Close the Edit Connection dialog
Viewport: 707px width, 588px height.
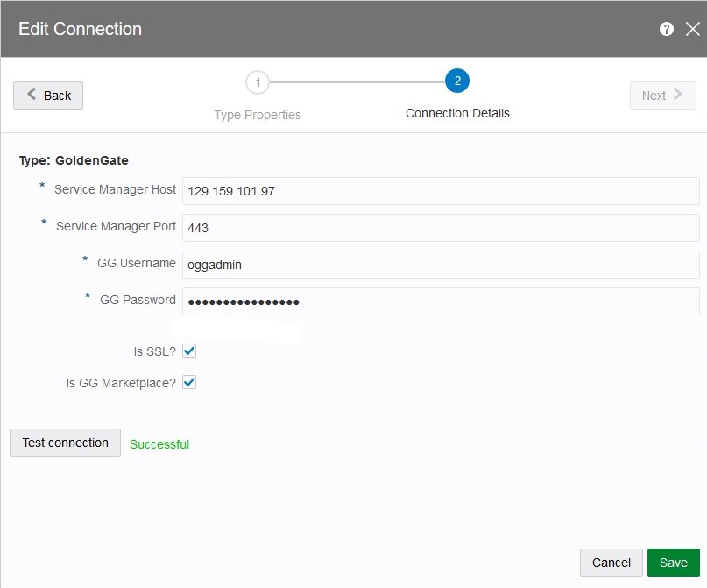pos(692,29)
